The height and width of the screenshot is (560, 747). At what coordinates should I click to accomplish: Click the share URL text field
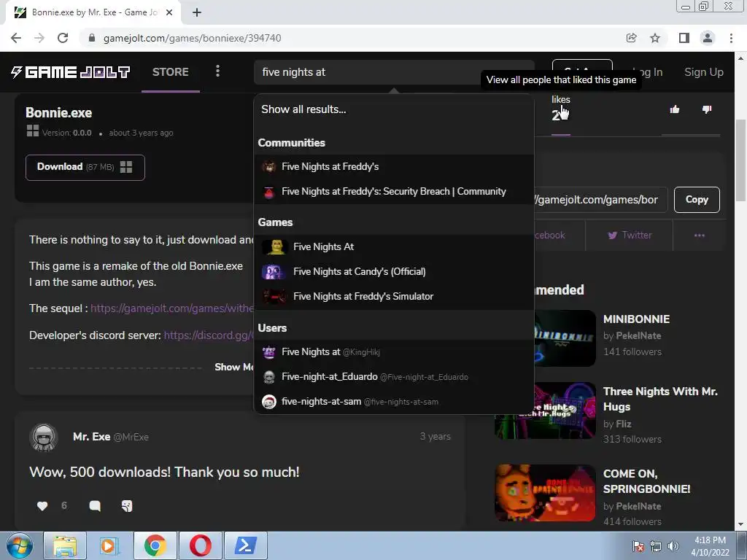point(600,200)
